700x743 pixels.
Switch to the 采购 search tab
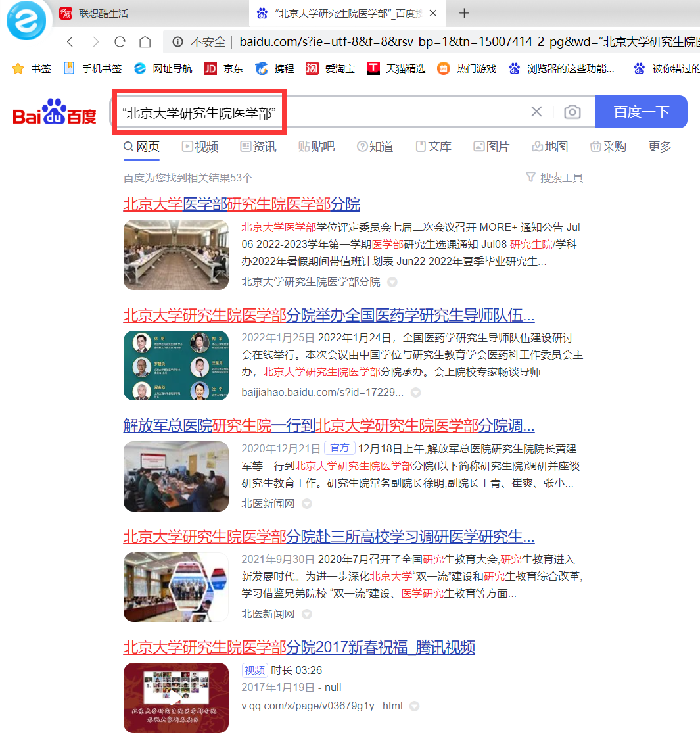coord(608,147)
